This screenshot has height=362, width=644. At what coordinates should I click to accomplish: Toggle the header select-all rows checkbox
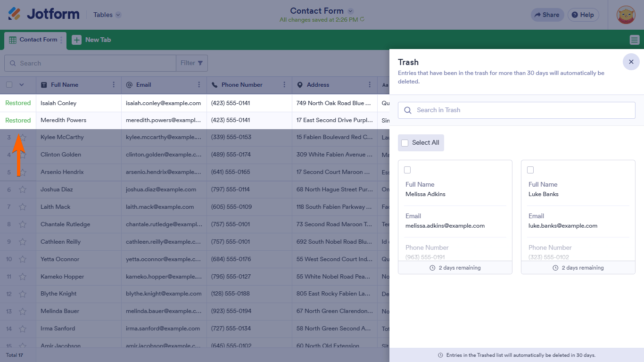(x=9, y=85)
